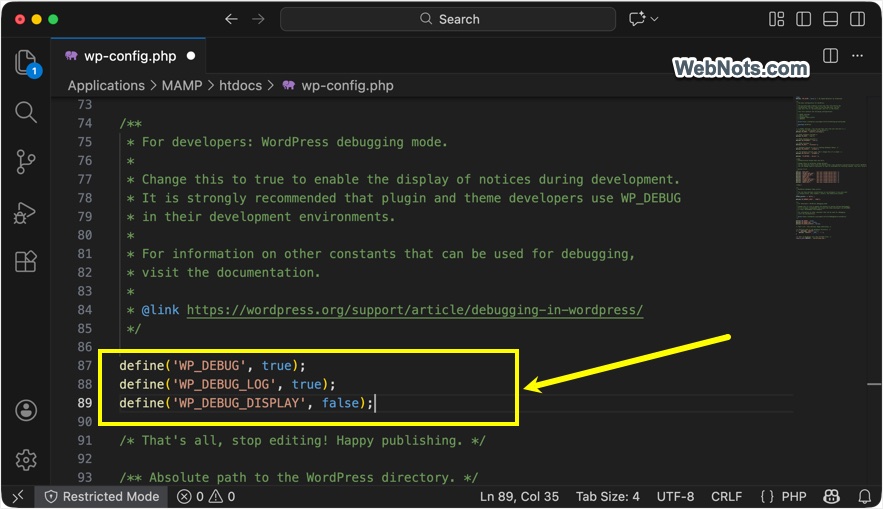
Task: Open the errors and warnings count
Action: pyautogui.click(x=206, y=497)
